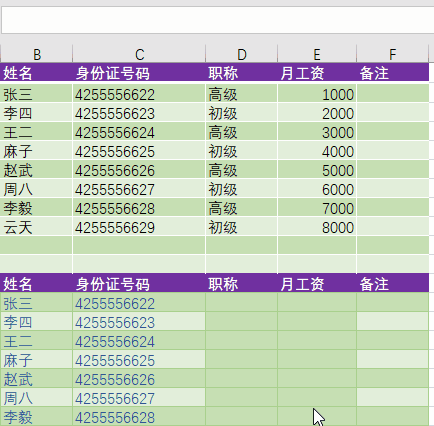Select ID cell 4255556622 in the upper table
This screenshot has width=434, height=426.
click(139, 93)
